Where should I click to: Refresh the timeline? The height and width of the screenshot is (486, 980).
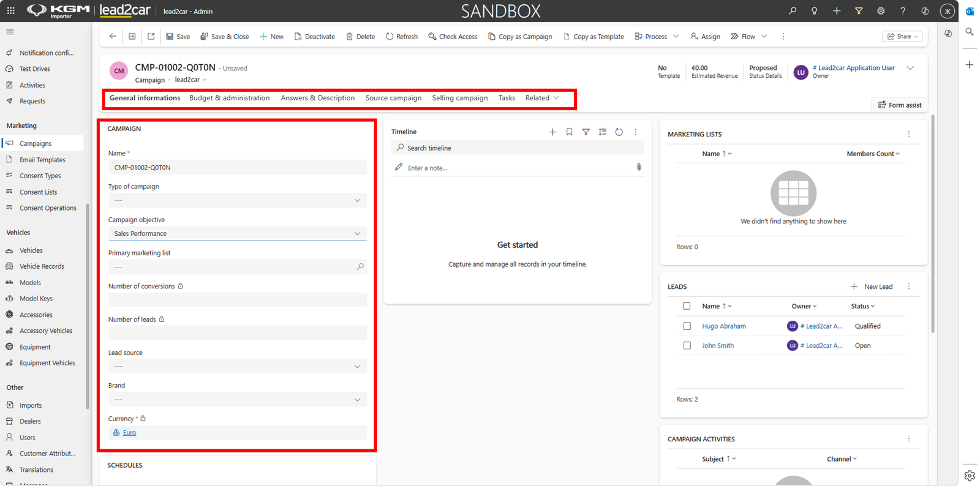point(619,132)
